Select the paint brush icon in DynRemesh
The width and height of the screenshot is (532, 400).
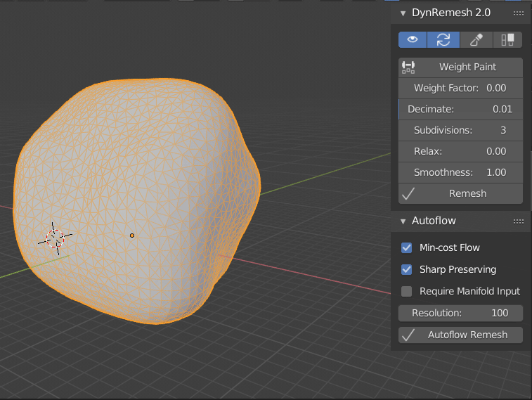tap(476, 39)
